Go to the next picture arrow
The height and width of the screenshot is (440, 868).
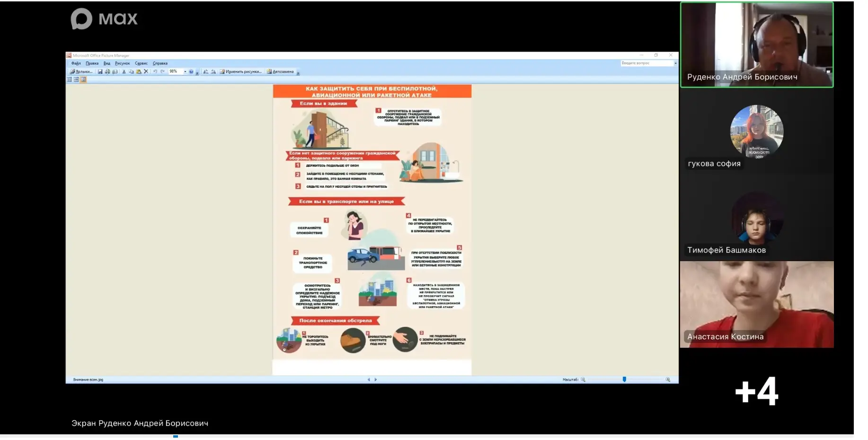[376, 379]
